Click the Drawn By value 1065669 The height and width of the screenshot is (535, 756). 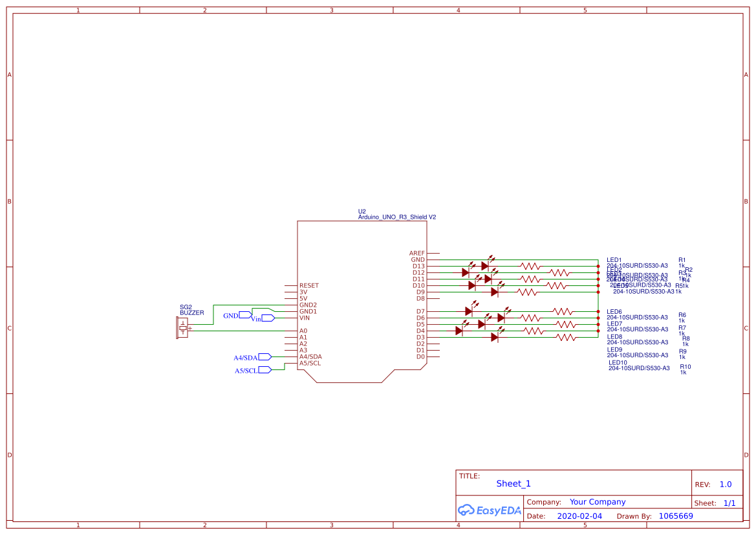(675, 516)
